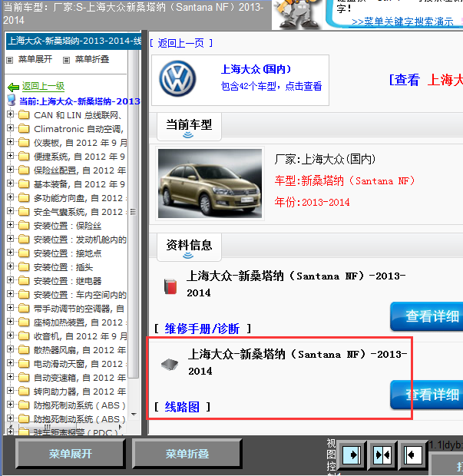Image resolution: width=463 pixels, height=476 pixels.
Task: Click 菜单关键字搜索演示 link
Action: click(x=402, y=22)
